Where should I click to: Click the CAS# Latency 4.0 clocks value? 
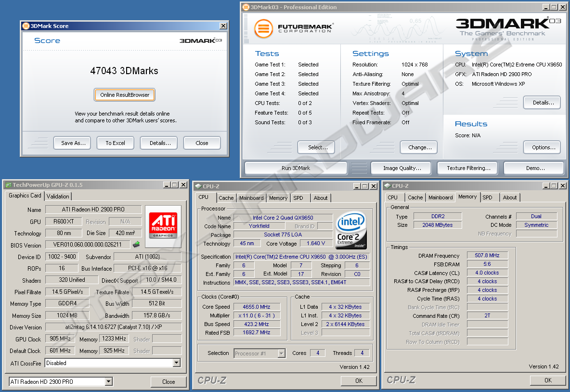point(487,273)
